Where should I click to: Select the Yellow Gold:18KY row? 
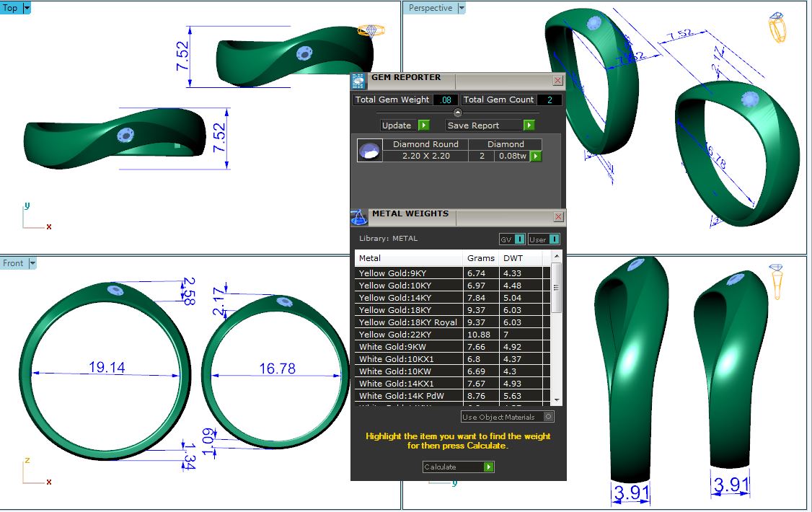(x=408, y=310)
